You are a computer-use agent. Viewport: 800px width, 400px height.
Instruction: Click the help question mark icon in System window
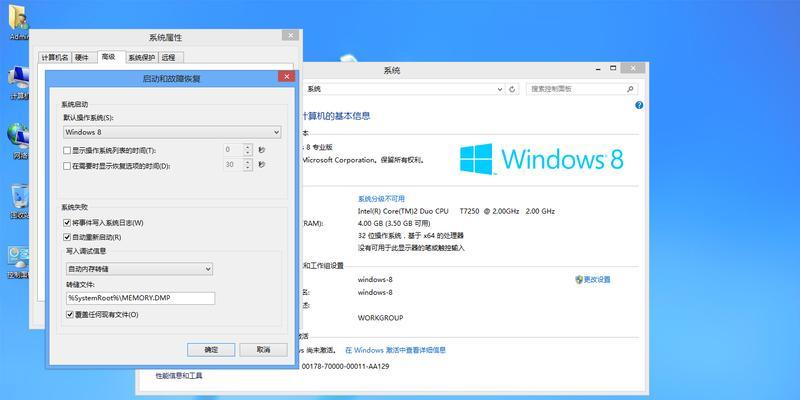tap(639, 105)
